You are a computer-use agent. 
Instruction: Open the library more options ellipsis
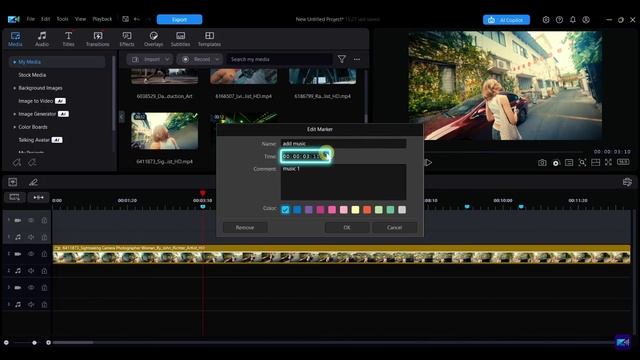pos(357,60)
